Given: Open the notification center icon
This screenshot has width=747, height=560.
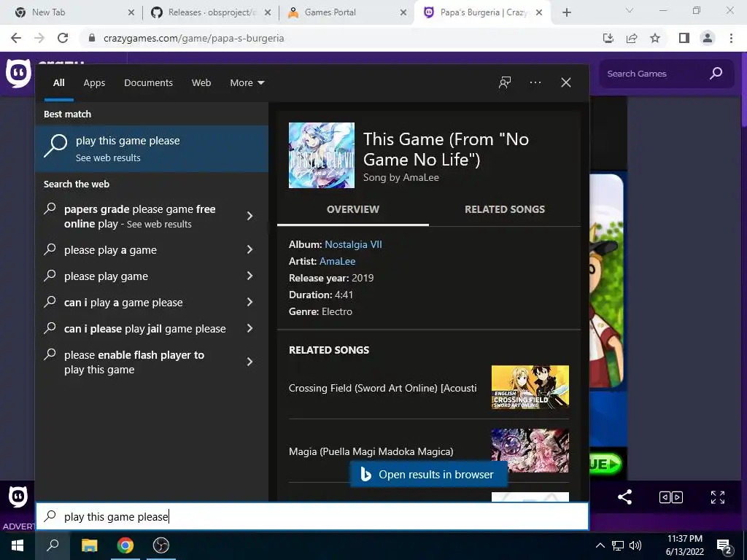Looking at the screenshot, I should tap(724, 546).
